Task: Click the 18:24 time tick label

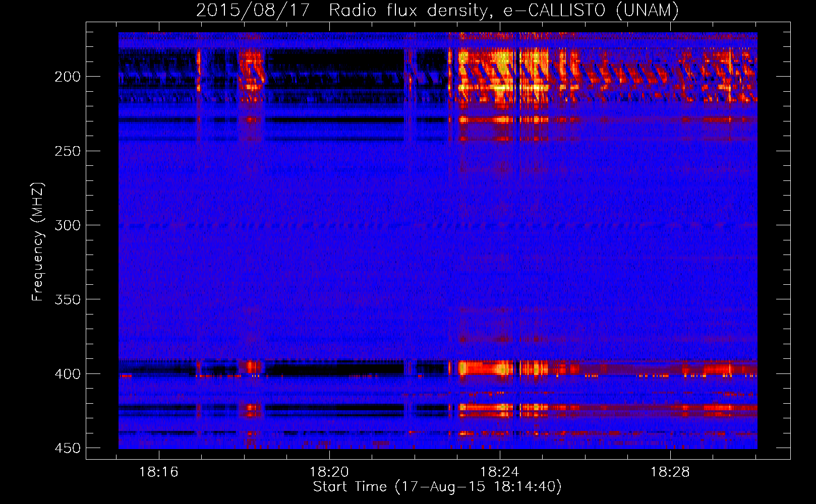Action: point(500,472)
